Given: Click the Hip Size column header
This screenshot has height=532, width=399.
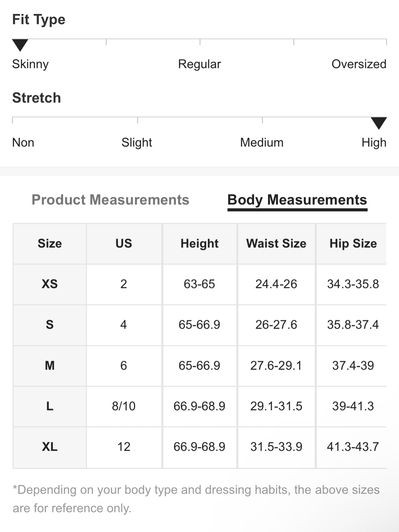Looking at the screenshot, I should 353,243.
